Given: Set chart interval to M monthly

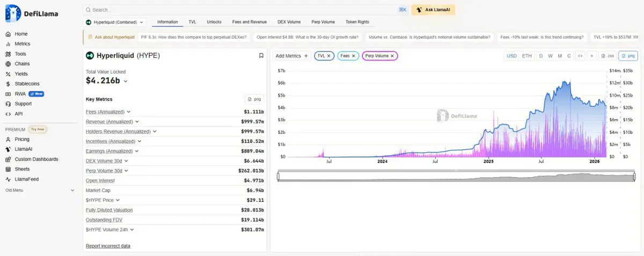Looking at the screenshot, I should (560, 56).
